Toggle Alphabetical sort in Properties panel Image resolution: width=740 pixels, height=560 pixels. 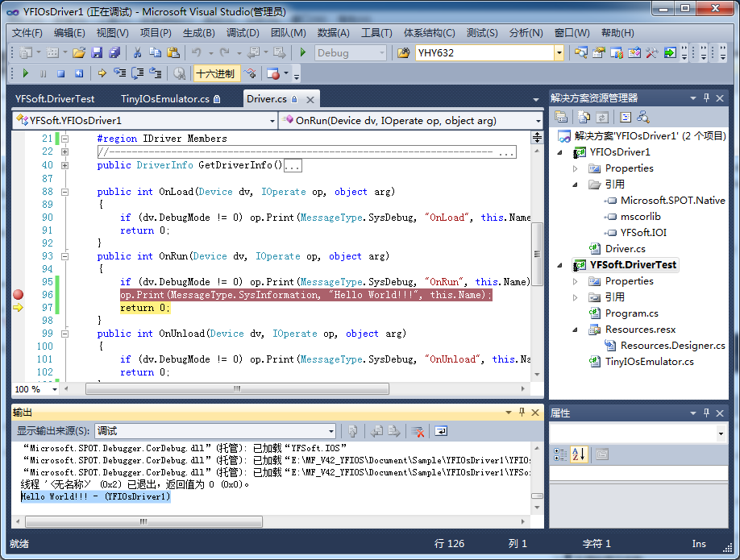579,454
